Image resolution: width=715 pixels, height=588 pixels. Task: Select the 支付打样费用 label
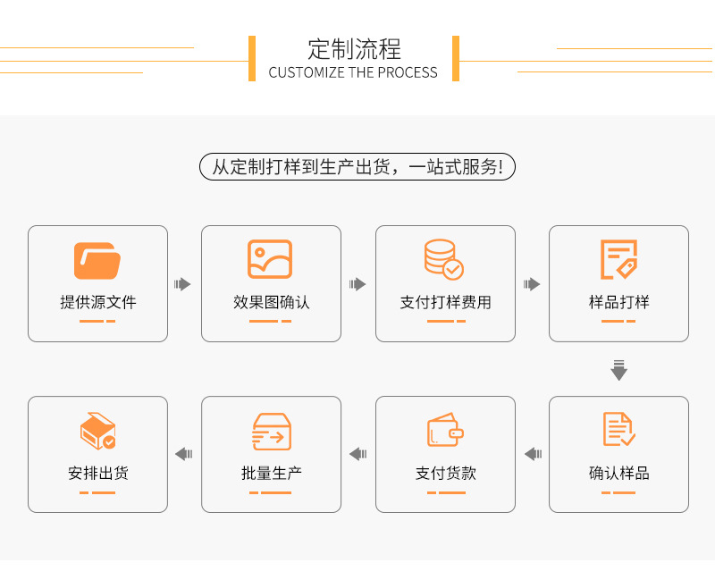(x=445, y=302)
